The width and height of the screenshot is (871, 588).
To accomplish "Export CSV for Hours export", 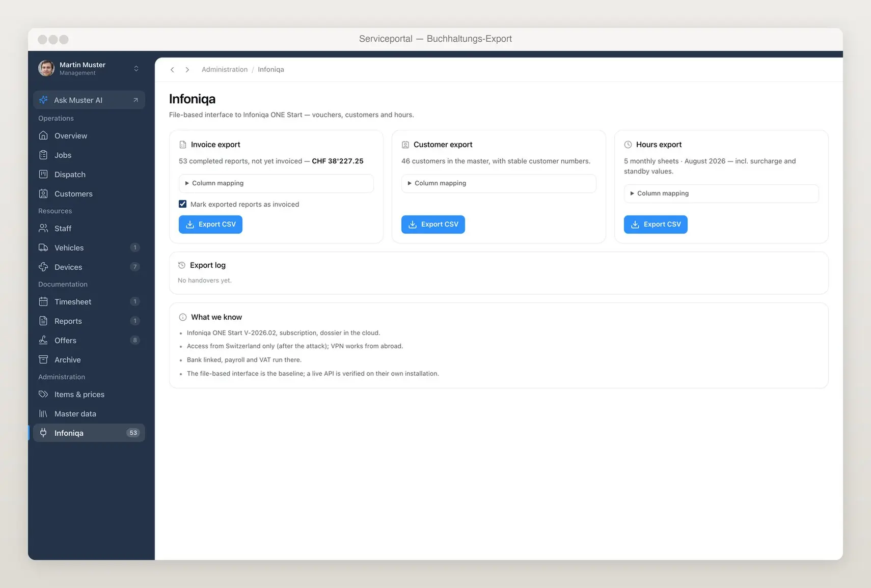I will coord(656,225).
